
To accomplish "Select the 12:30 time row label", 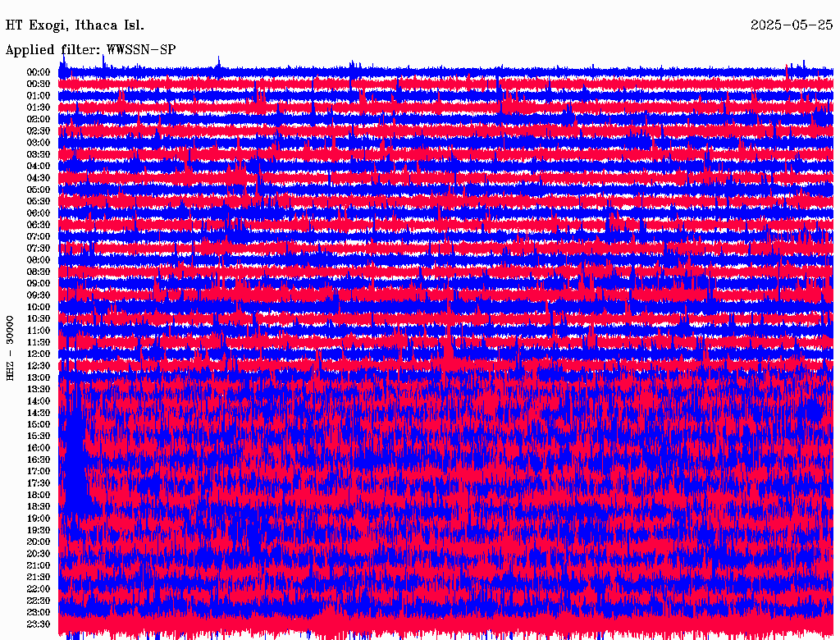I will pos(39,366).
